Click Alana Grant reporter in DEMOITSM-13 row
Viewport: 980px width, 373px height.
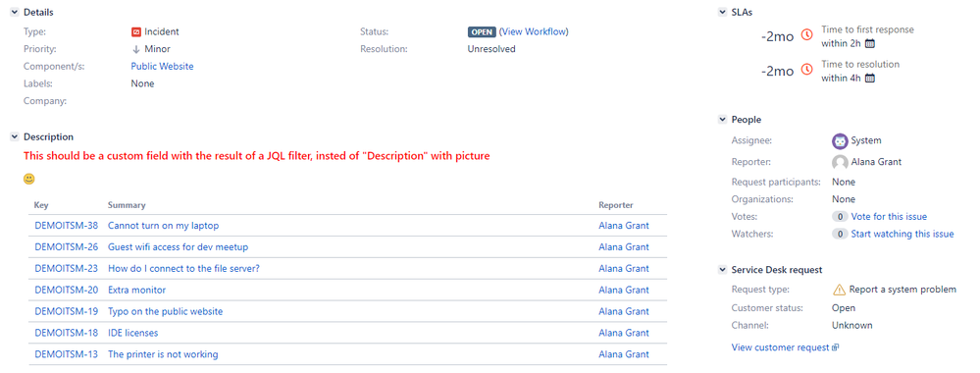coord(624,354)
